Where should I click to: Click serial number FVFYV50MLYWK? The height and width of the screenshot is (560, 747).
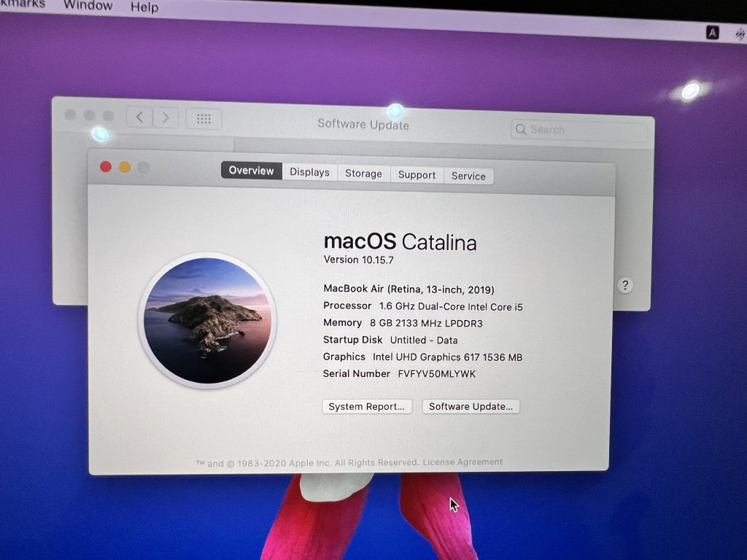[x=436, y=374]
